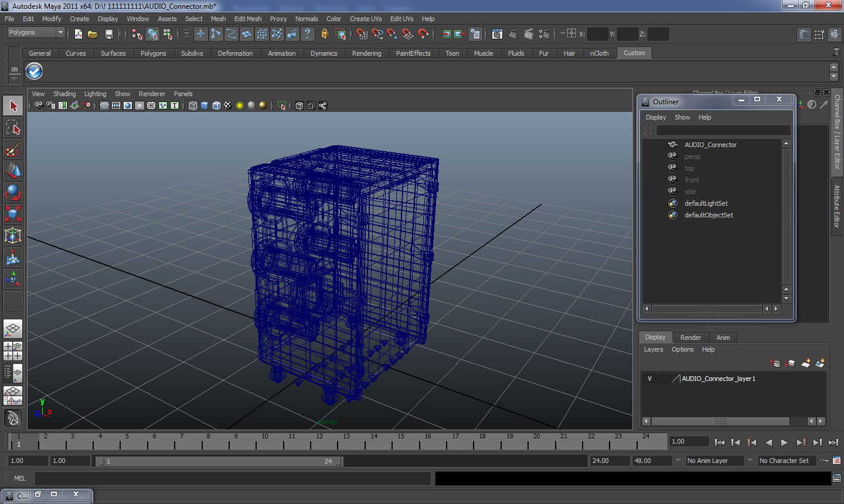Expand the input mode dropdown before X field
Viewport: 844px width, 504px height.
click(563, 33)
